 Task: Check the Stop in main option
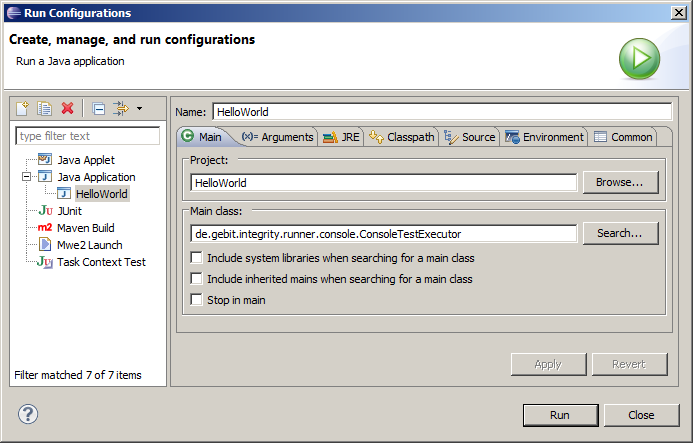(x=197, y=300)
